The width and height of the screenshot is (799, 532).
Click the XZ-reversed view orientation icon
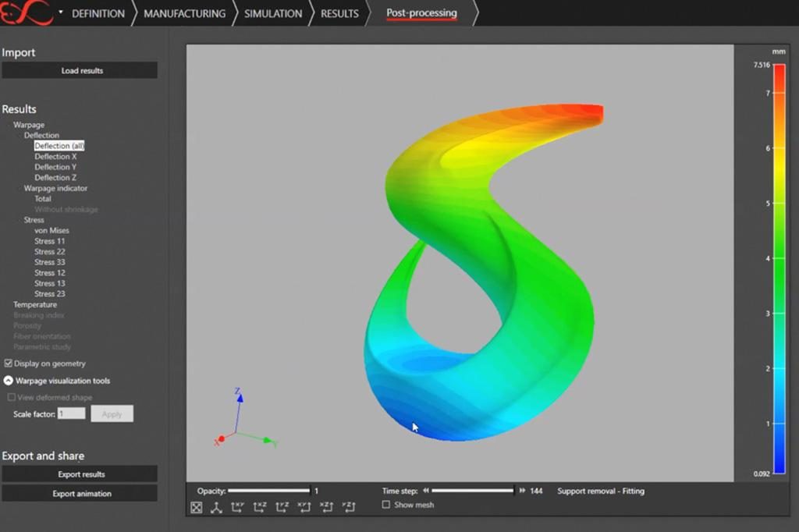click(325, 508)
